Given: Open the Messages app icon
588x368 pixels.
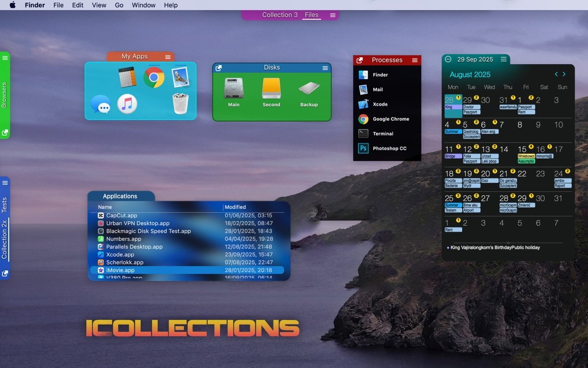Looking at the screenshot, I should [x=100, y=104].
